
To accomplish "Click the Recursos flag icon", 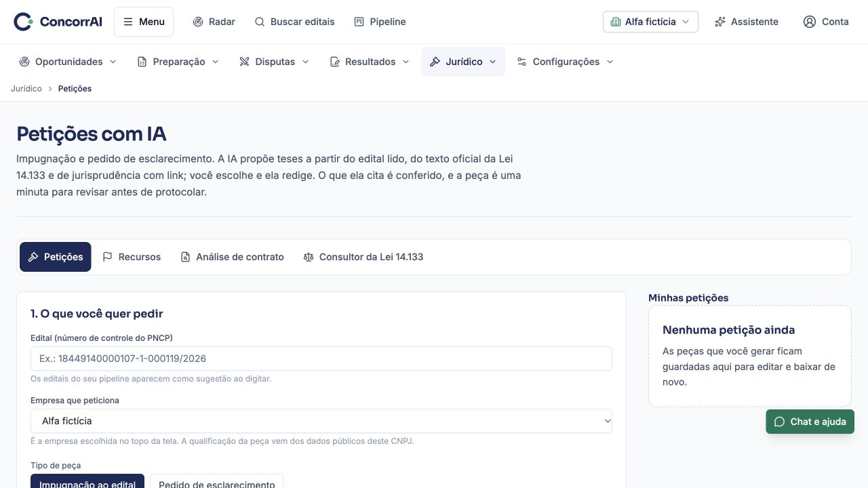I will click(107, 257).
